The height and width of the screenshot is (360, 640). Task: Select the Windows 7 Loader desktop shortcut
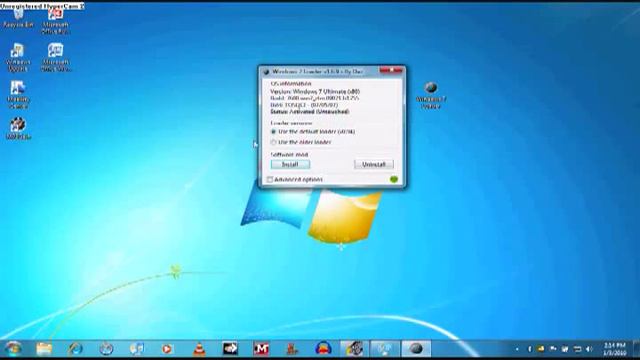[x=431, y=95]
